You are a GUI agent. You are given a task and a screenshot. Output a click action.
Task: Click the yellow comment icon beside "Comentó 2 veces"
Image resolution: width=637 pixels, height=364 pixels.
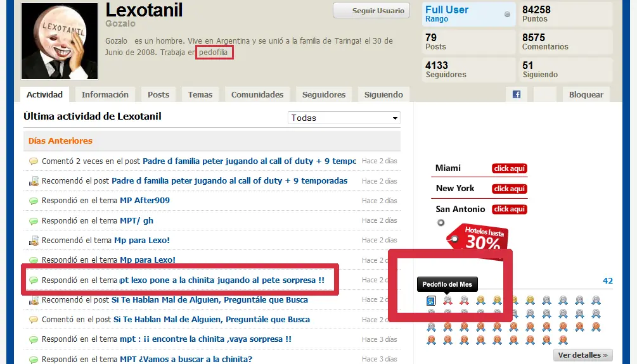coord(34,161)
